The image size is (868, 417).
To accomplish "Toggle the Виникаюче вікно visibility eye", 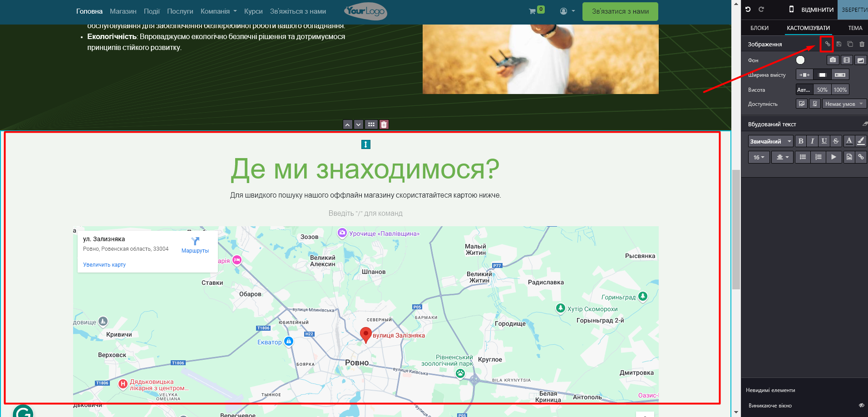I will click(861, 406).
